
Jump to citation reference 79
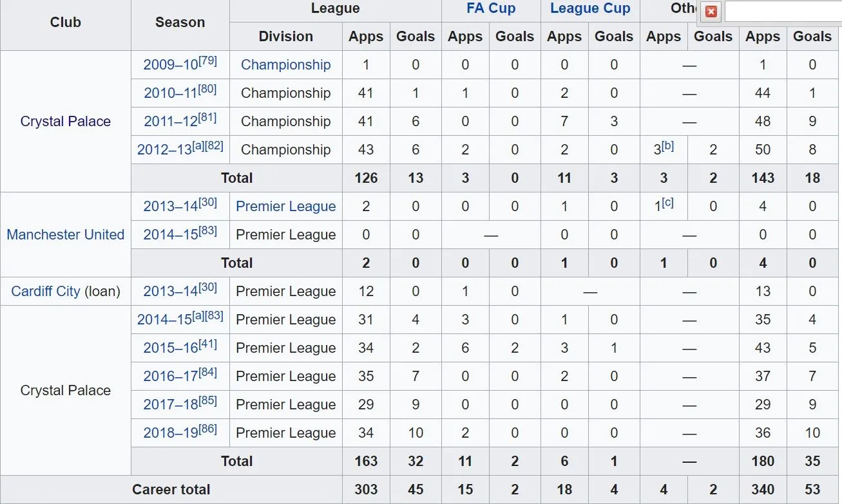click(207, 61)
